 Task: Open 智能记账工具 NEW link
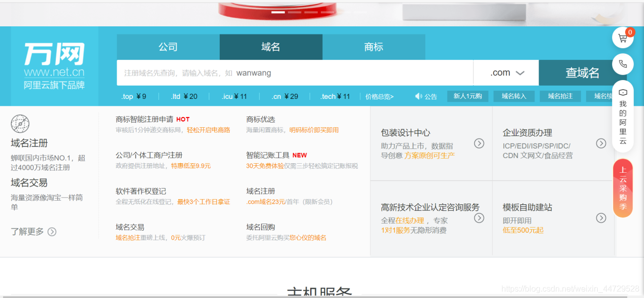tap(277, 155)
